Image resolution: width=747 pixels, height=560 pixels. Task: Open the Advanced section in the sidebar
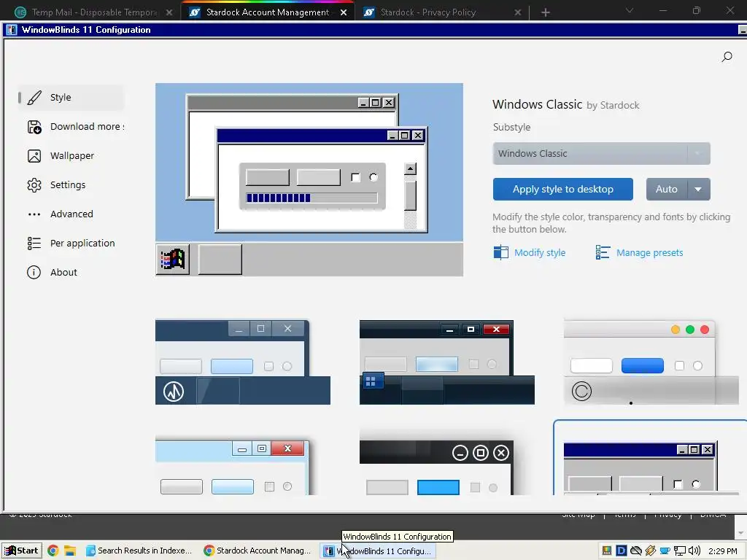[x=71, y=214]
